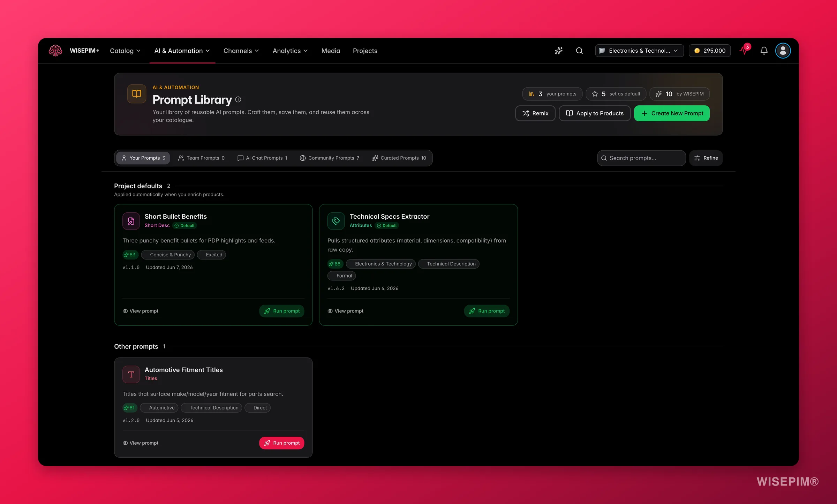
Task: Switch to Curated Prompts tab
Action: 399,158
